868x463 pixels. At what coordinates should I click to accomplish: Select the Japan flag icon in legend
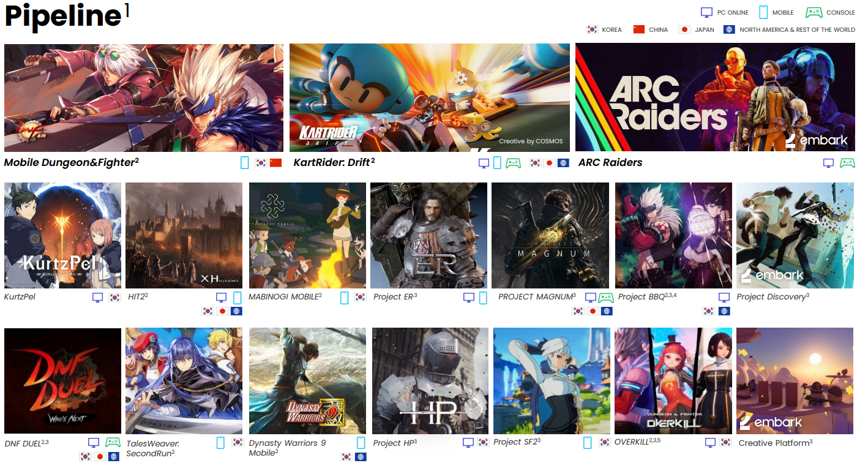coord(685,29)
